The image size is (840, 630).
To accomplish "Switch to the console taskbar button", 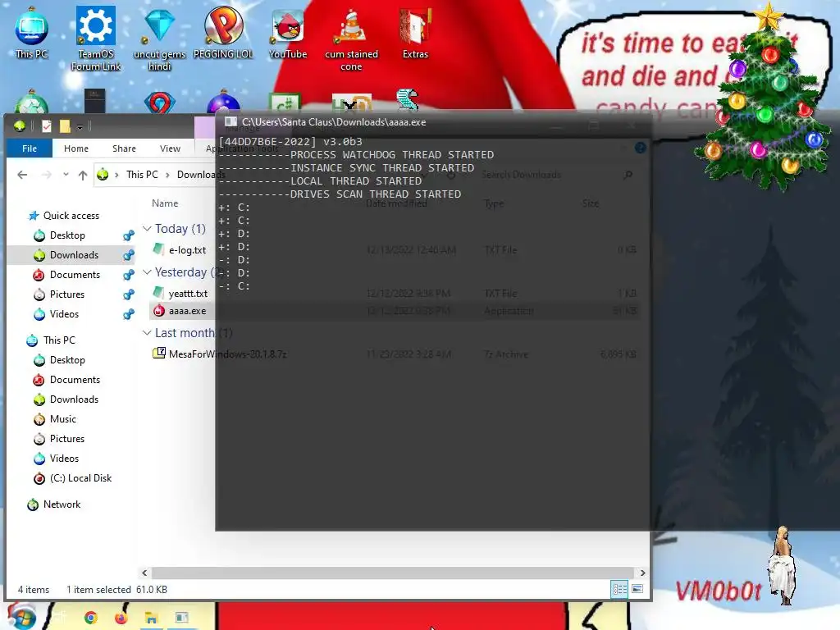I will (x=181, y=618).
